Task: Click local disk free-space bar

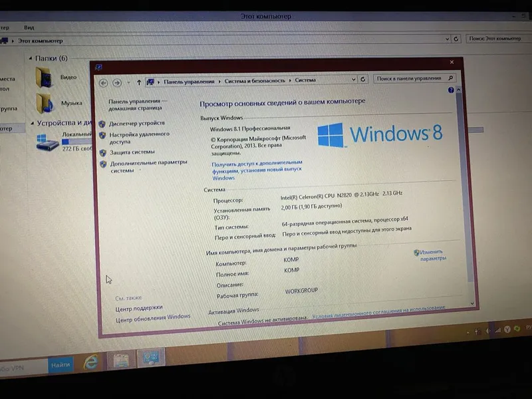Action: (77, 142)
